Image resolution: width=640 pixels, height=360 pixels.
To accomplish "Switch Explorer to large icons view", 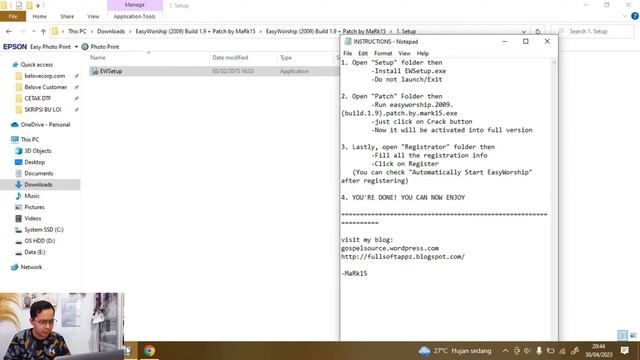I will click(633, 336).
